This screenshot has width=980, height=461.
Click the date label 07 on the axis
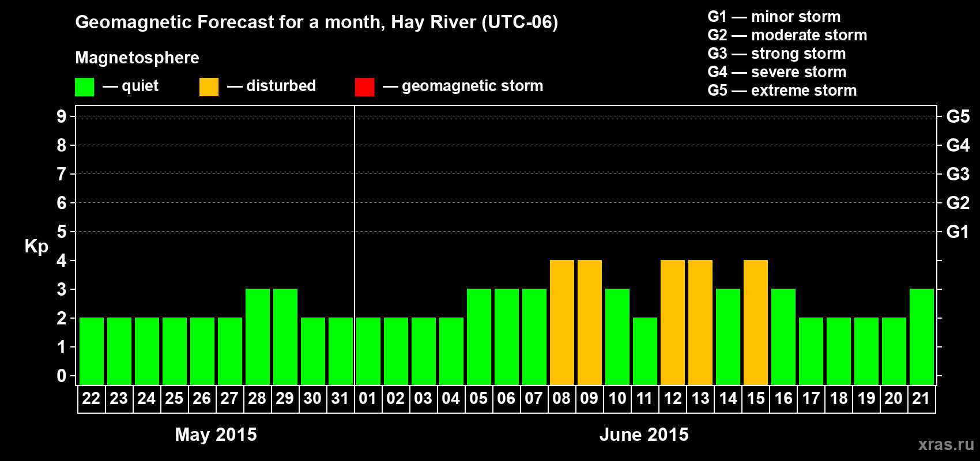coord(534,399)
